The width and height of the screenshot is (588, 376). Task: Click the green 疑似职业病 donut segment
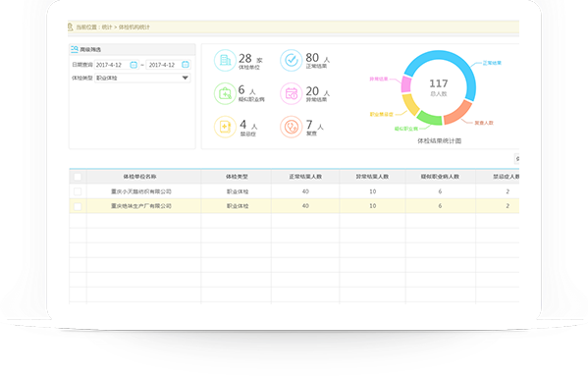[x=430, y=118]
